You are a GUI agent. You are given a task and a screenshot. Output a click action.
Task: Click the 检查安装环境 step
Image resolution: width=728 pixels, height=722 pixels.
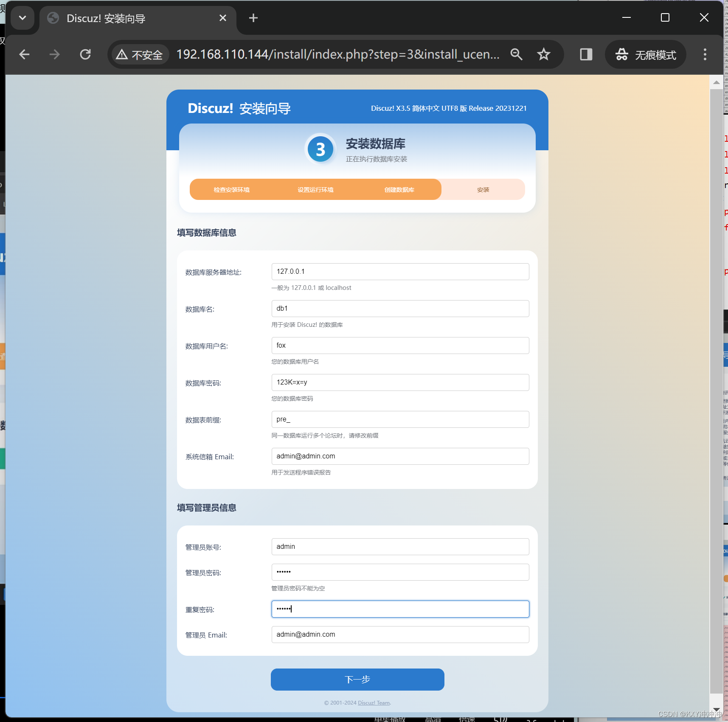pos(232,190)
